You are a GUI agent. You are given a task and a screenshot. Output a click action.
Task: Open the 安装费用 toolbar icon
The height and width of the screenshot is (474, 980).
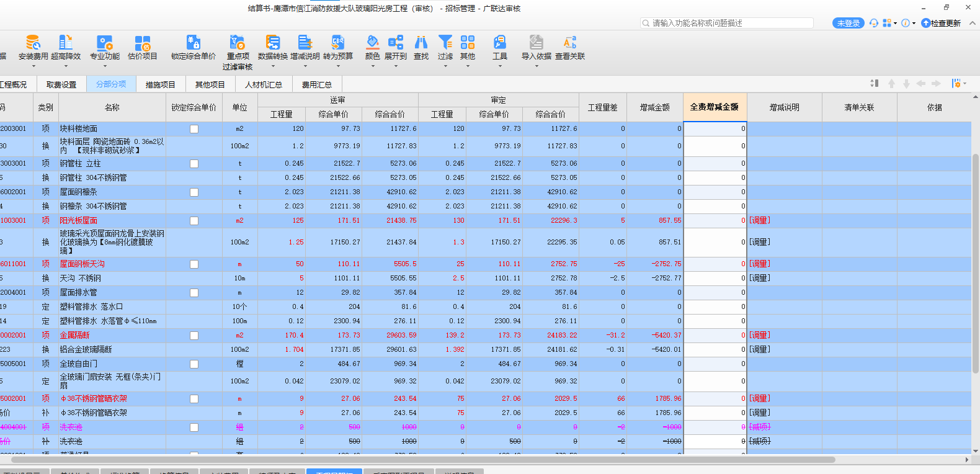point(33,43)
